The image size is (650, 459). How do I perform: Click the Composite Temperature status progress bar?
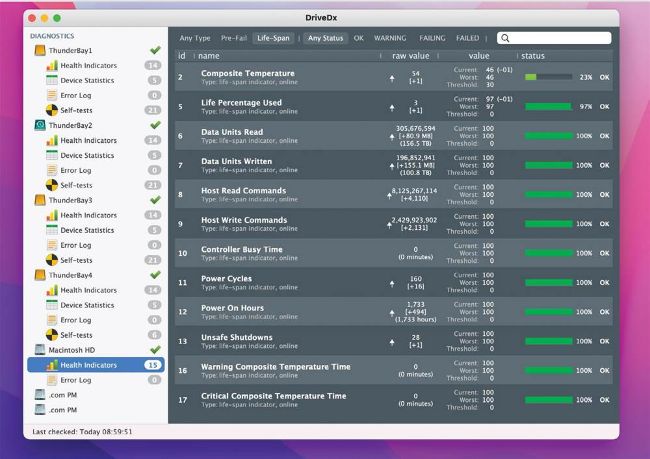pyautogui.click(x=548, y=77)
